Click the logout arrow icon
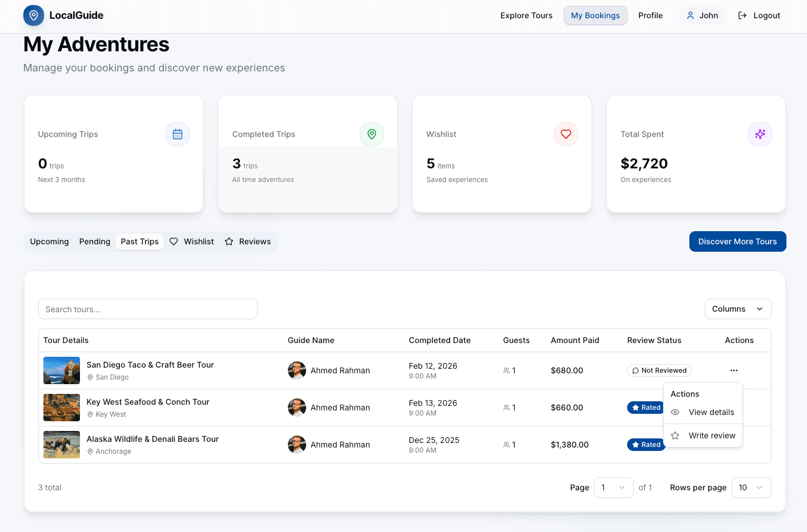 [742, 15]
